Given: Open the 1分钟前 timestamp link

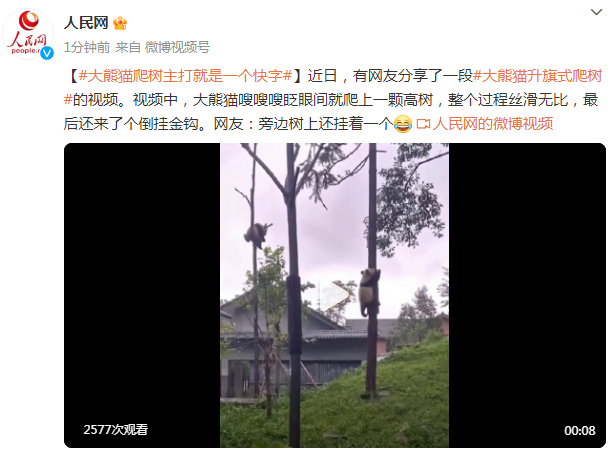Looking at the screenshot, I should tap(87, 47).
